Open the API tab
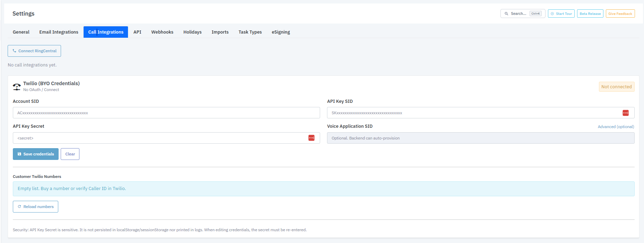644x243 pixels. click(137, 32)
